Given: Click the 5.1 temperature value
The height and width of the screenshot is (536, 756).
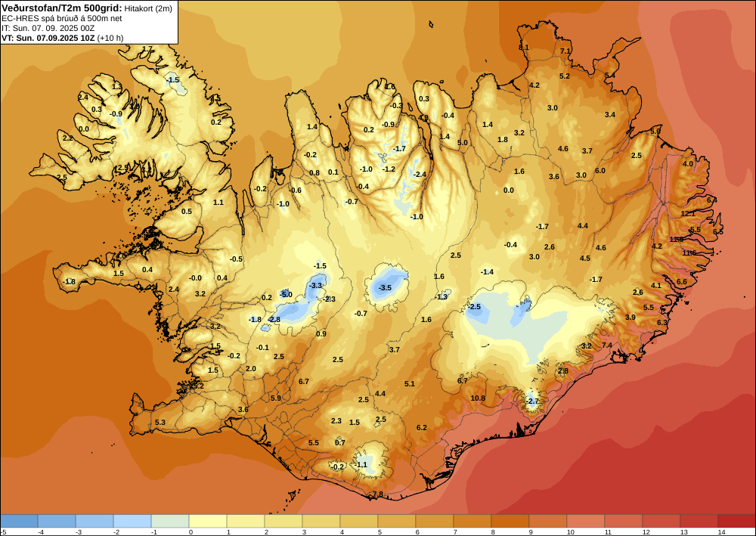Looking at the screenshot, I should pos(409,384).
